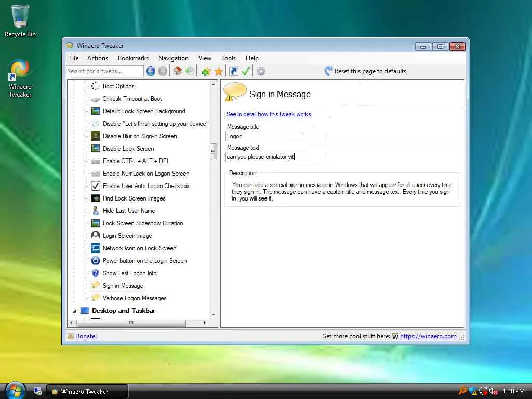Open the Tools menu
This screenshot has height=399, width=532.
coord(229,58)
